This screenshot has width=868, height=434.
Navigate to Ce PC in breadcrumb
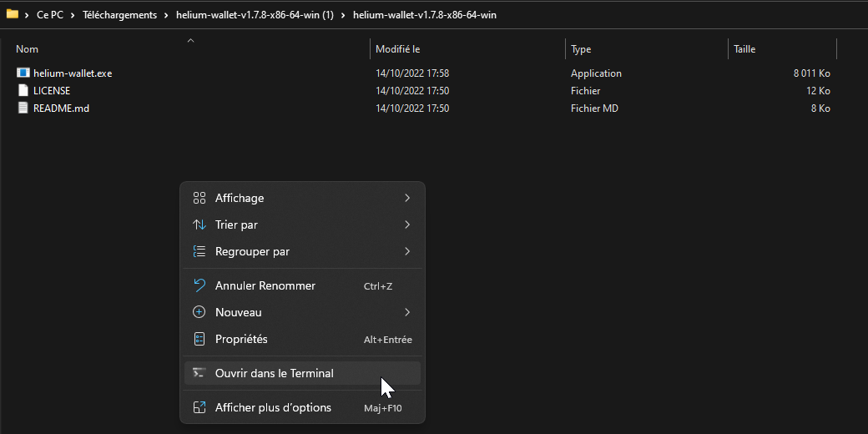50,15
